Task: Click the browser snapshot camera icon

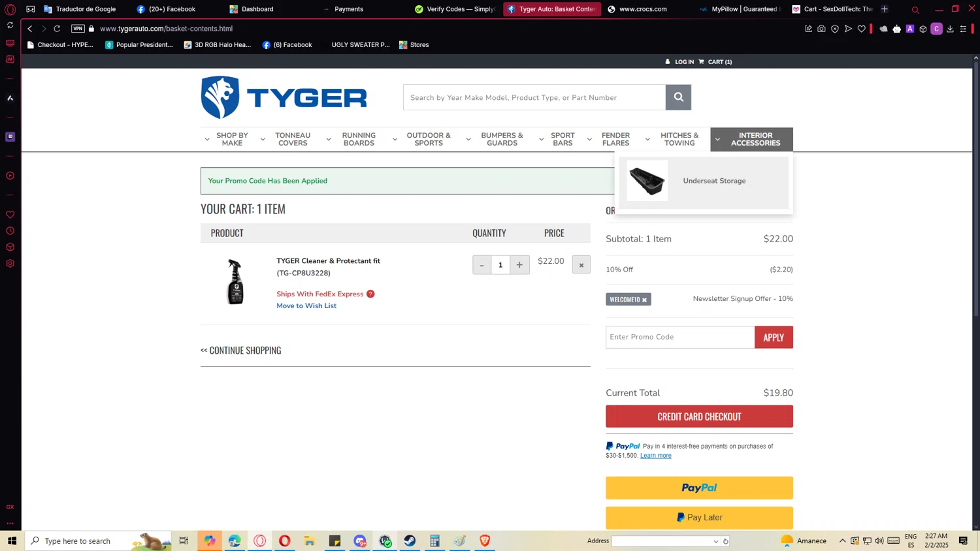Action: (x=821, y=29)
